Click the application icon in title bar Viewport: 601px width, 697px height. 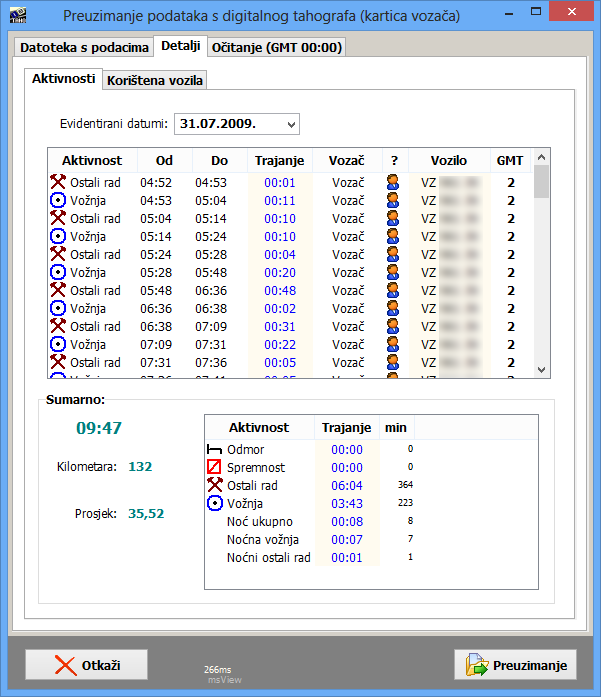click(x=18, y=16)
